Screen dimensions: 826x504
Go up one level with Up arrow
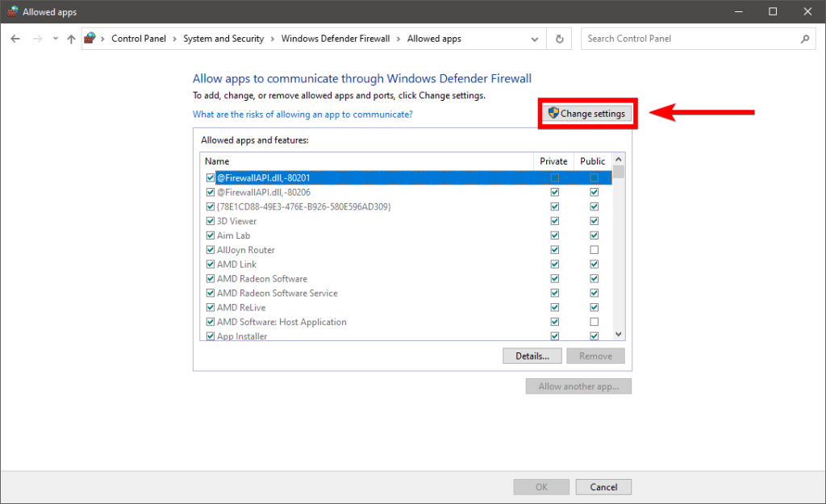click(x=71, y=39)
